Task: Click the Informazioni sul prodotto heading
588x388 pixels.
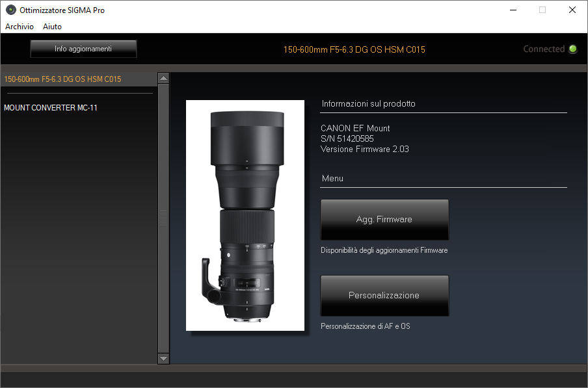Action: (369, 104)
